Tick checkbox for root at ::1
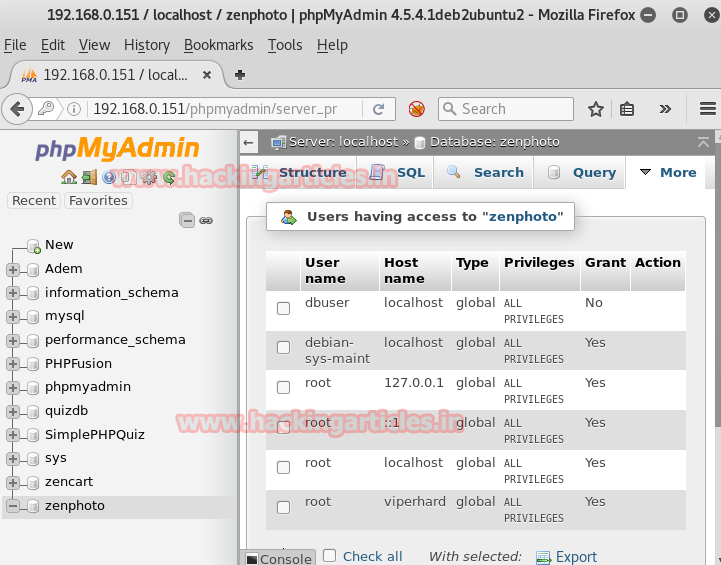 click(x=284, y=428)
